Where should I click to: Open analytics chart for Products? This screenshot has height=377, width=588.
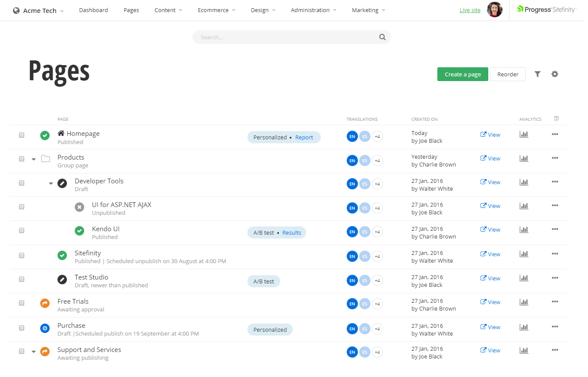(x=524, y=158)
